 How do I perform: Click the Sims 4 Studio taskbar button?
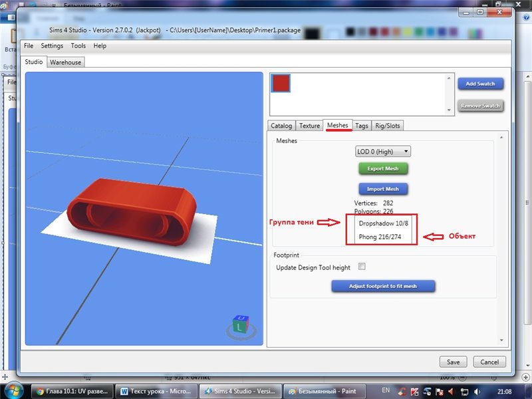coord(241,390)
